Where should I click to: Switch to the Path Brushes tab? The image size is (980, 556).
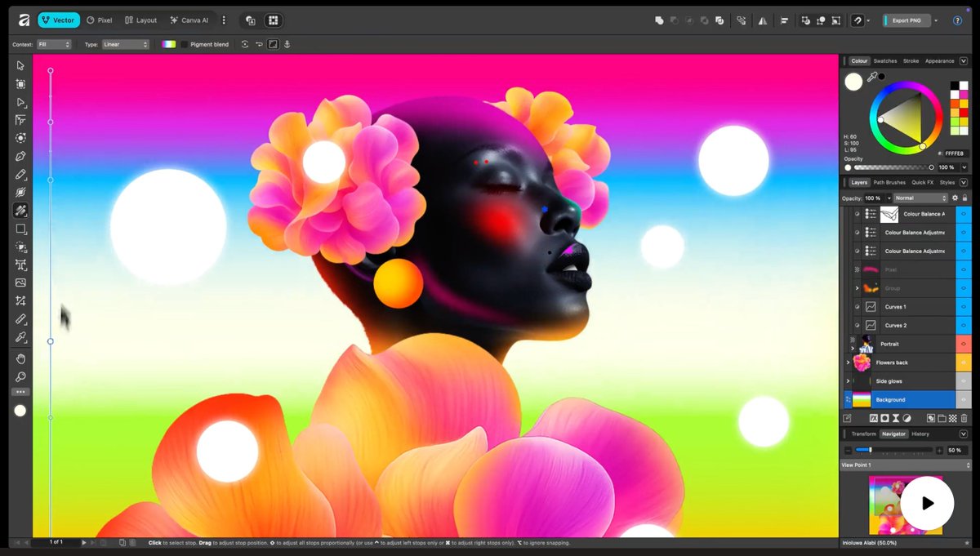[889, 182]
